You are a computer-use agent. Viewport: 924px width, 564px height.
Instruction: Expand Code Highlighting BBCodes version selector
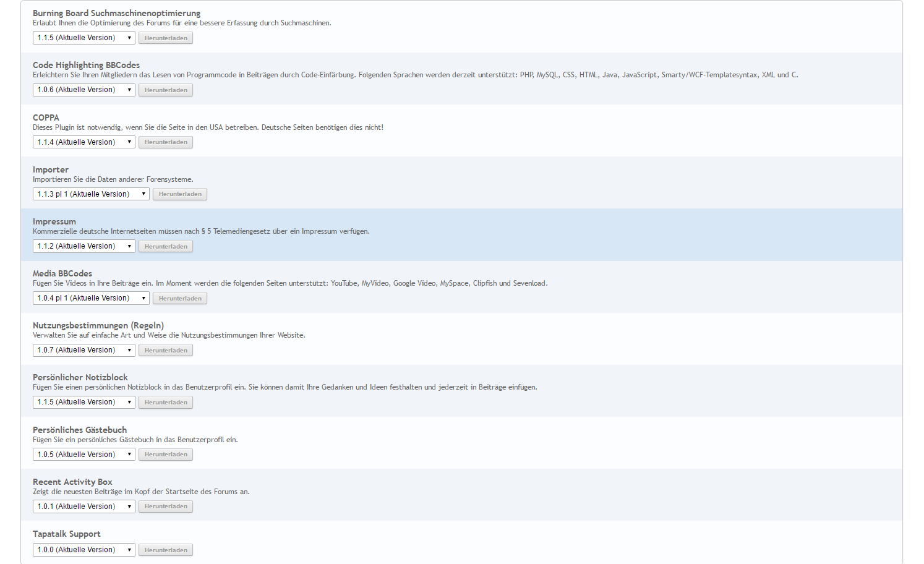[83, 90]
